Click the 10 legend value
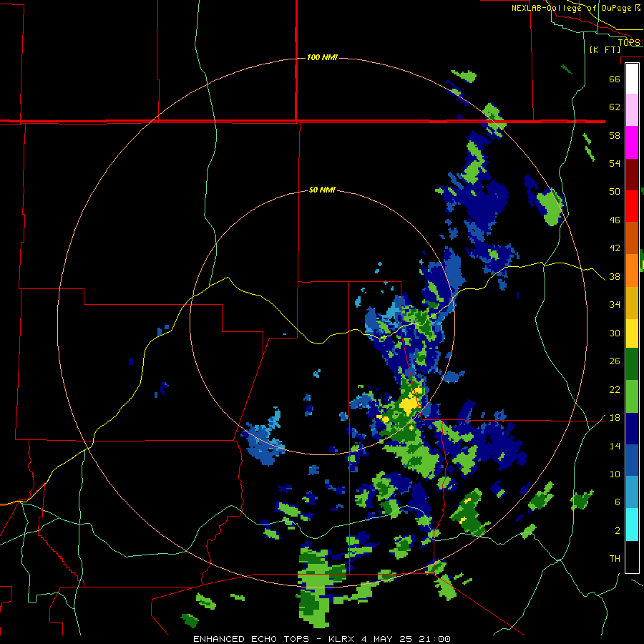Image resolution: width=644 pixels, height=644 pixels. coord(615,474)
